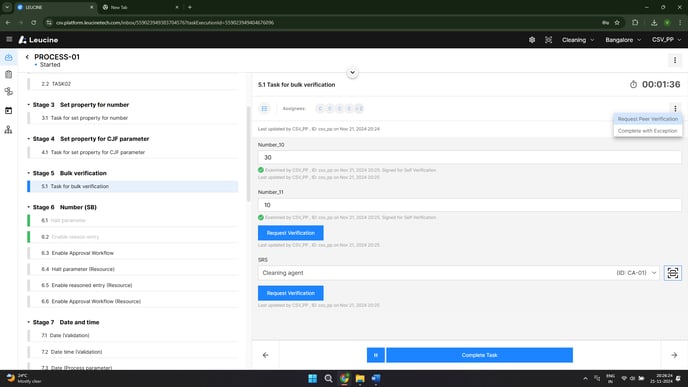Screen dimensions: 688x387
Task: Click the SRS scan QR icon
Action: click(x=673, y=273)
